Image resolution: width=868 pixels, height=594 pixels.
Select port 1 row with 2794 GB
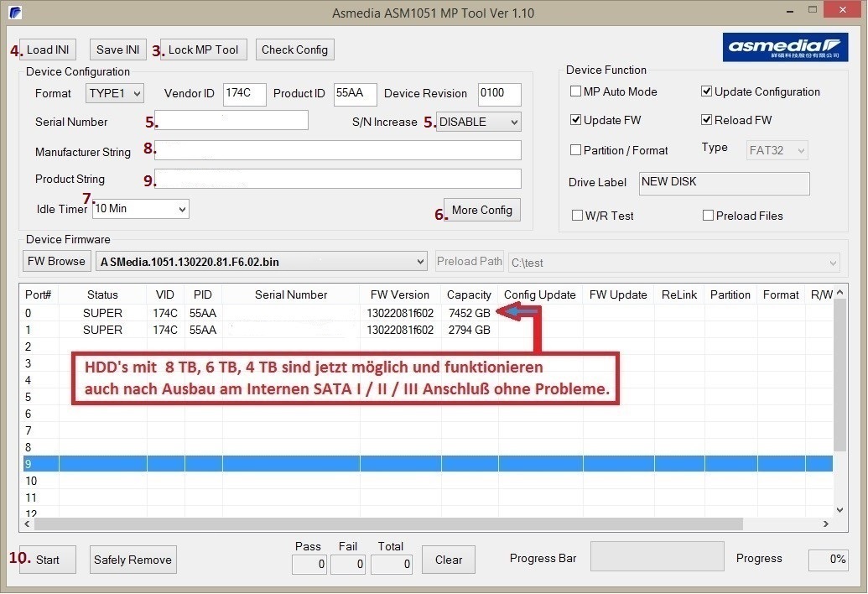[426, 330]
